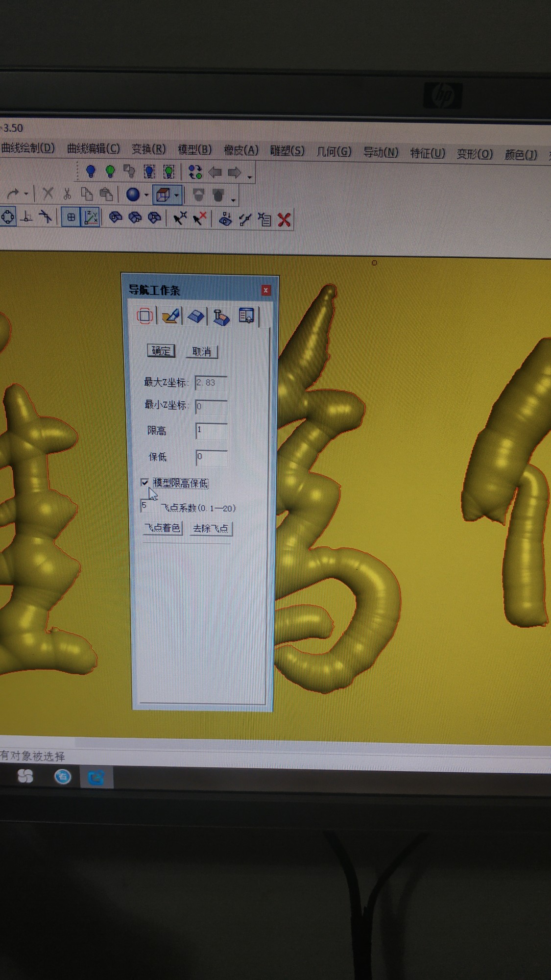Click the 确定 confirm button

tap(161, 351)
